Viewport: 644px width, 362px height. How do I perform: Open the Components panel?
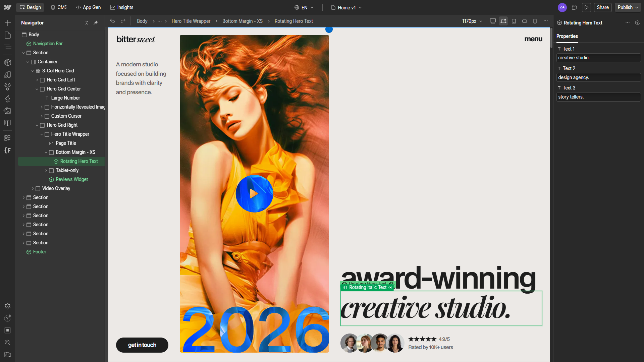8,62
